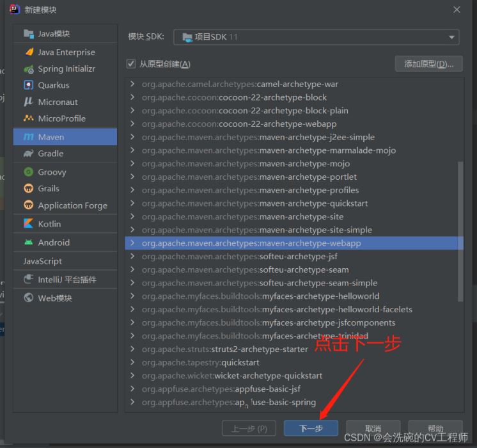This screenshot has width=477, height=448.
Task: Open the 模块 SDK dropdown
Action: tap(317, 37)
